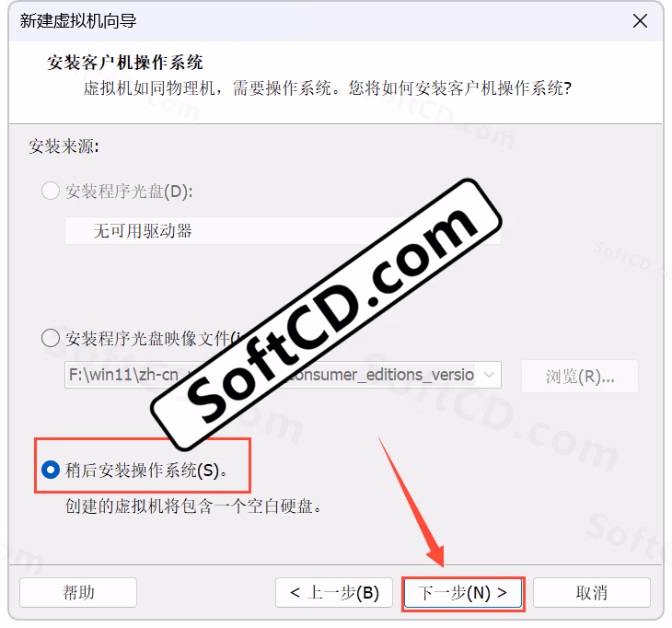The width and height of the screenshot is (672, 628).
Task: Expand the ISO path dropdown arrow
Action: coord(489,375)
